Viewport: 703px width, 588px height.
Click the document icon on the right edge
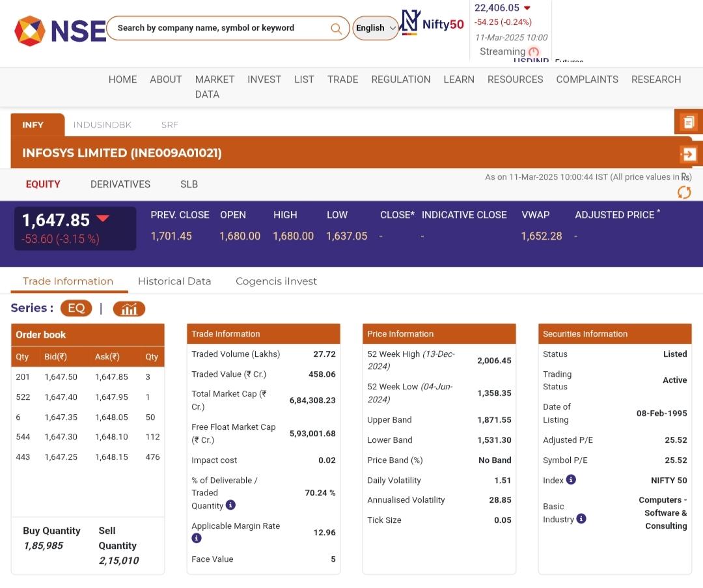coord(689,122)
